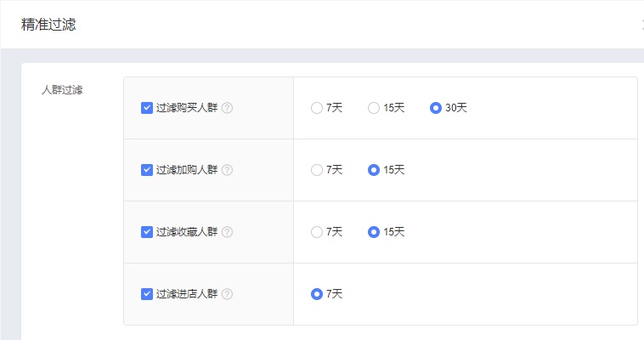Uncheck the 过滤购买人群 checkbox
Screen dimensions: 644x340
click(147, 108)
